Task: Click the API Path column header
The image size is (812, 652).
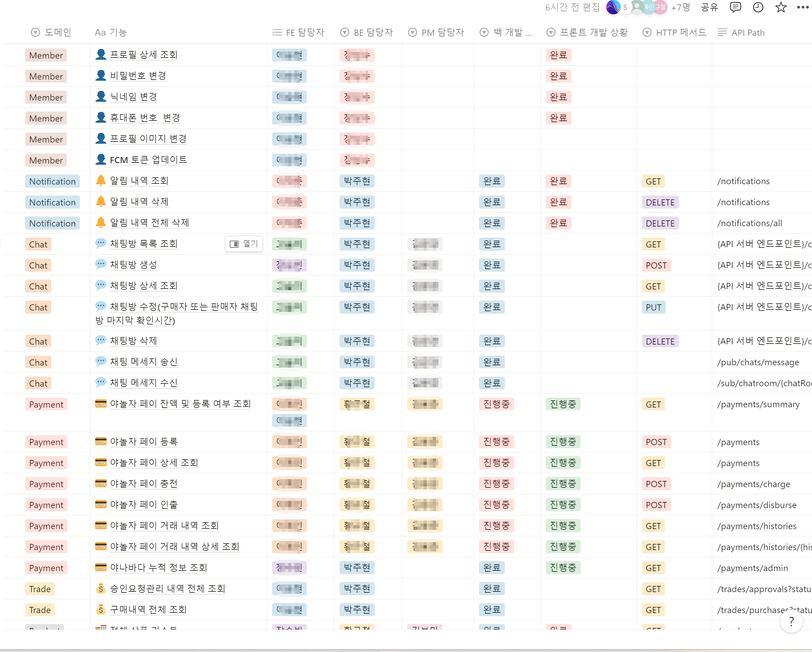Action: tap(741, 32)
